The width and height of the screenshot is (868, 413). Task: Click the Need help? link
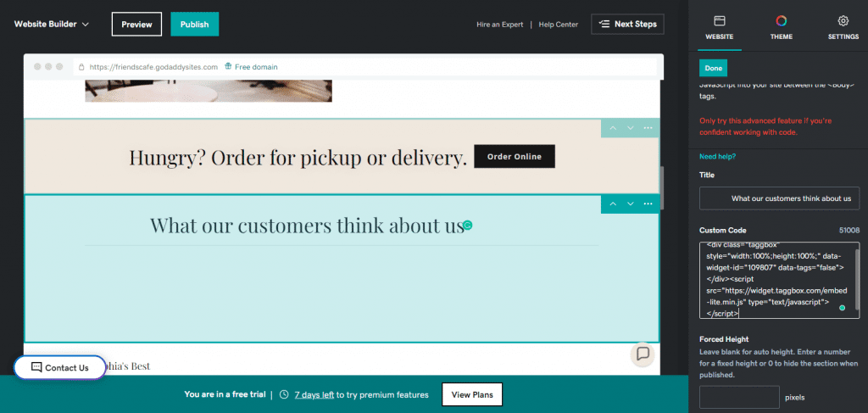(x=717, y=157)
